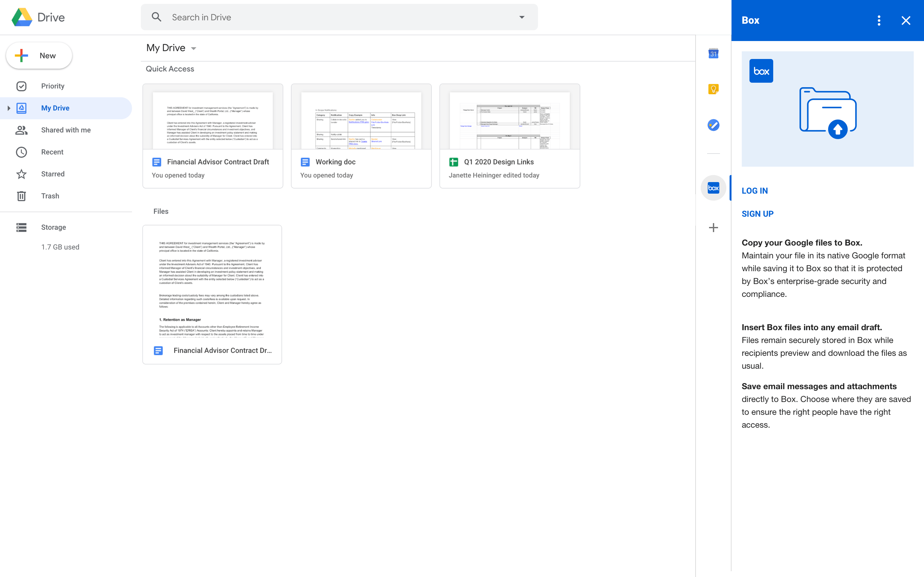Screen dimensions: 924x577
Task: Open Google Keep side panel
Action: (713, 89)
